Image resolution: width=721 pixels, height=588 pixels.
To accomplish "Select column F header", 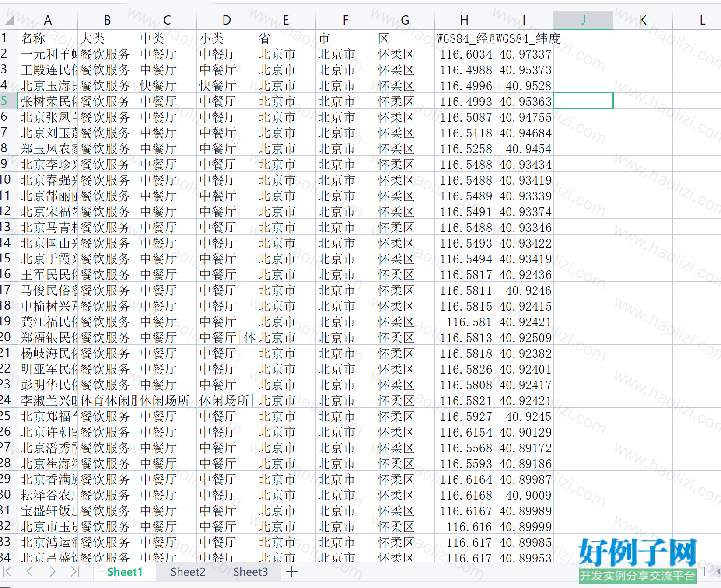I will [345, 20].
